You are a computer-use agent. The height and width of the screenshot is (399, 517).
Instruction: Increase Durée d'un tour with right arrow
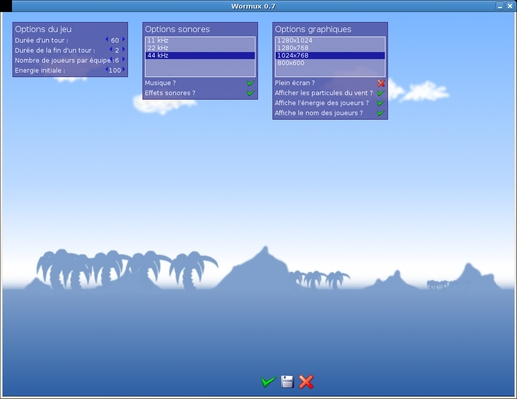[x=123, y=39]
